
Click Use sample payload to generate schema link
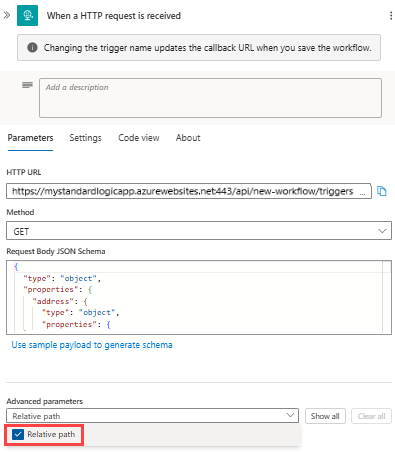point(92,345)
